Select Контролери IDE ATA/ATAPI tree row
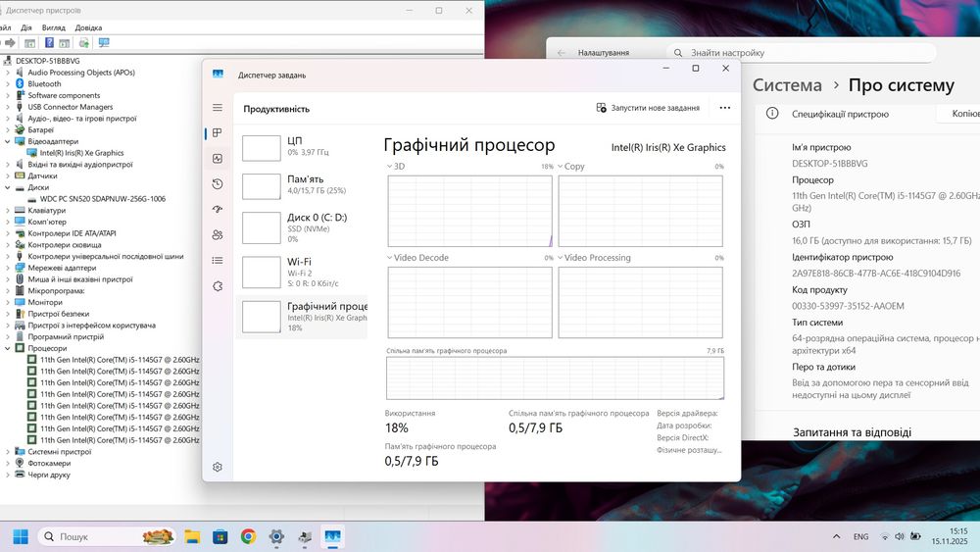Viewport: 980px width, 552px height. tap(72, 233)
